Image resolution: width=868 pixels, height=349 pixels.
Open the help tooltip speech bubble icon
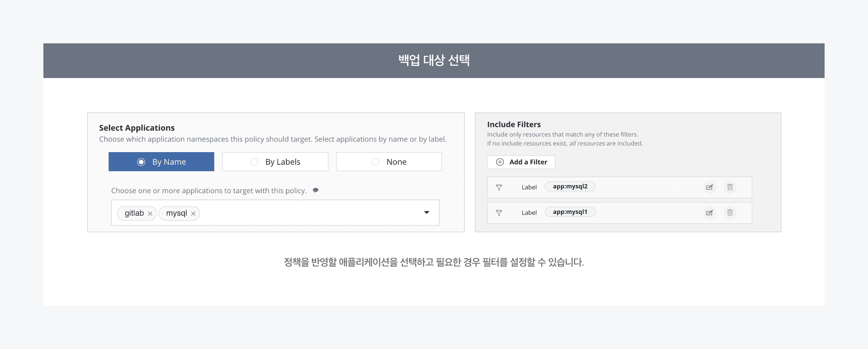coord(316,190)
